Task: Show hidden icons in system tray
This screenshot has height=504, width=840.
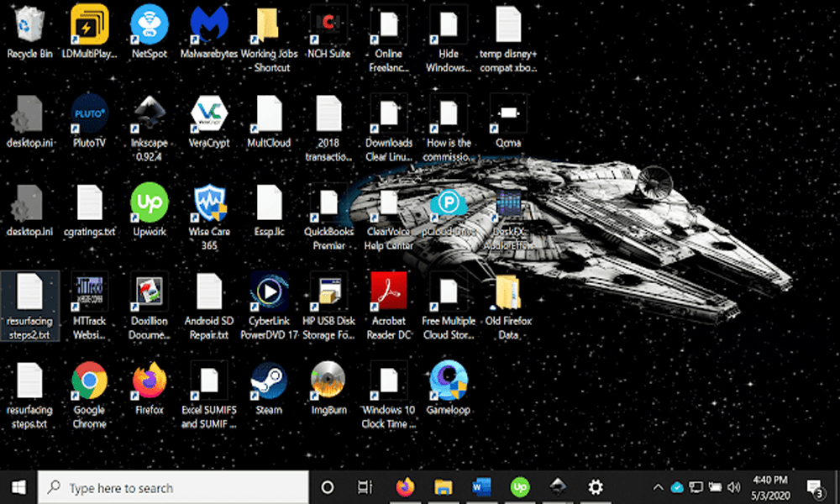Action: 658,487
